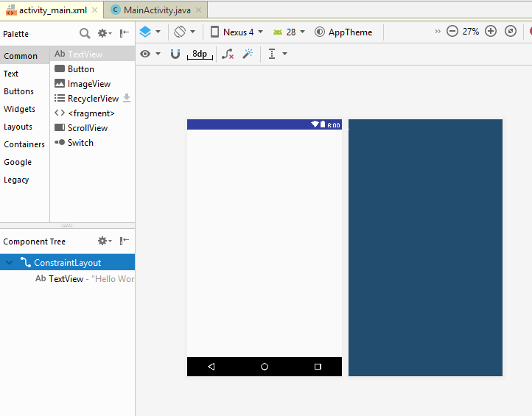Click the panel divider grip handle
532x416 pixels.
coord(67,225)
